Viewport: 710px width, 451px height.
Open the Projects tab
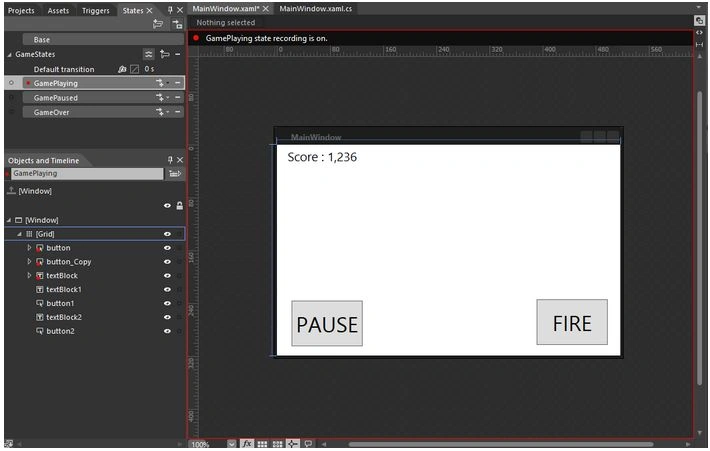21,10
